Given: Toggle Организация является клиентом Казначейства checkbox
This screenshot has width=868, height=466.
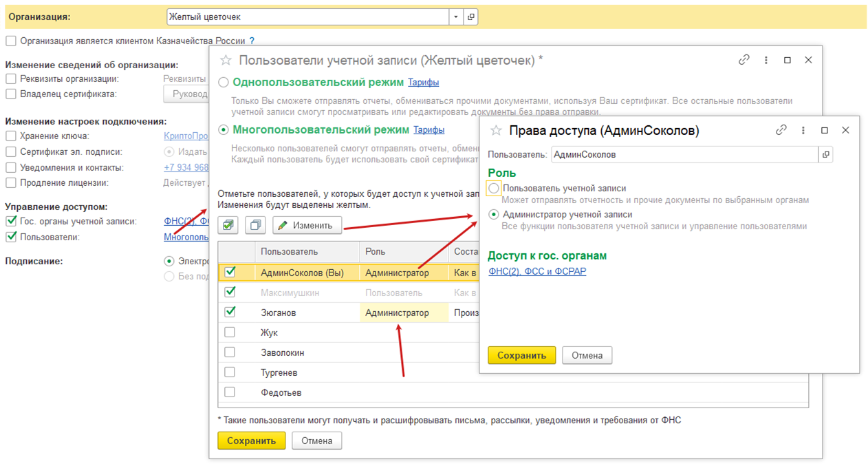Looking at the screenshot, I should 10,41.
